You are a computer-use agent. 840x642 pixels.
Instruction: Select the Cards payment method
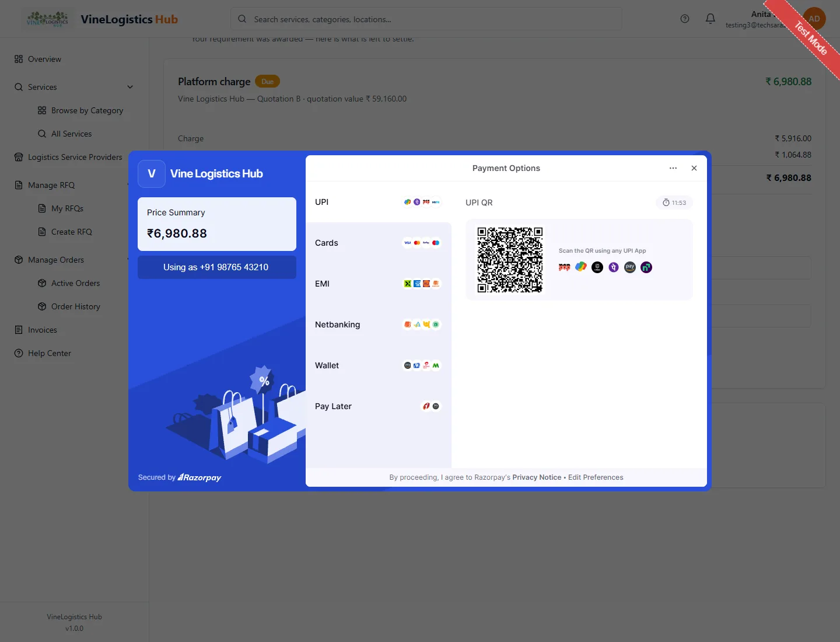379,243
